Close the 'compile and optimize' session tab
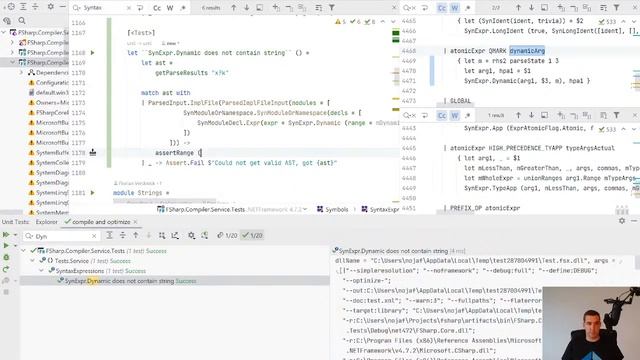 click(x=136, y=222)
